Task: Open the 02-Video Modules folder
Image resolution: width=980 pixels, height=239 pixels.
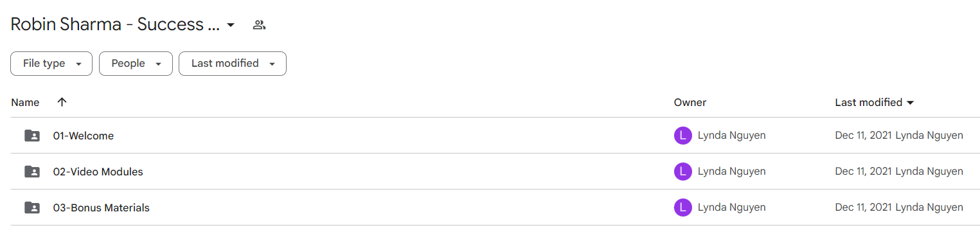Action: coord(98,172)
